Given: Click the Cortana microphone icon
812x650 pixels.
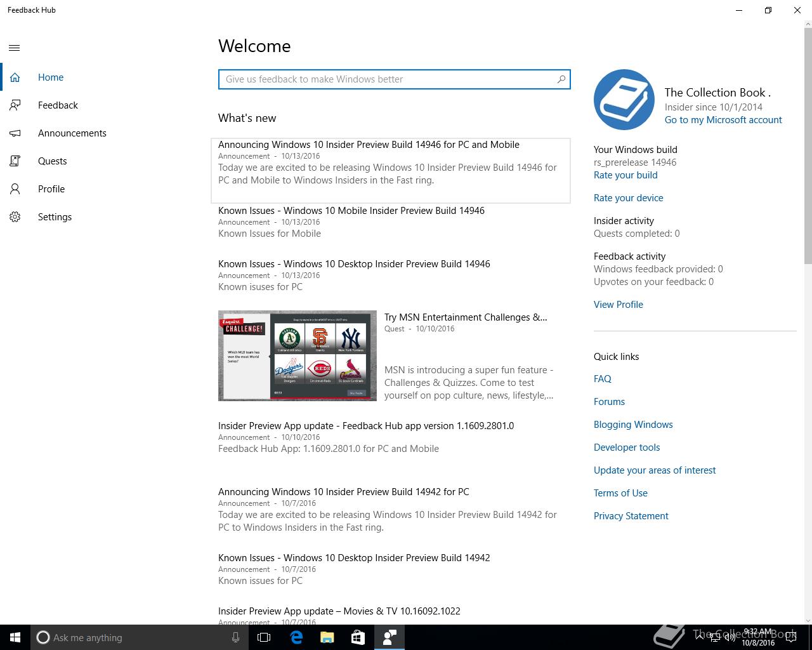Looking at the screenshot, I should pyautogui.click(x=235, y=637).
